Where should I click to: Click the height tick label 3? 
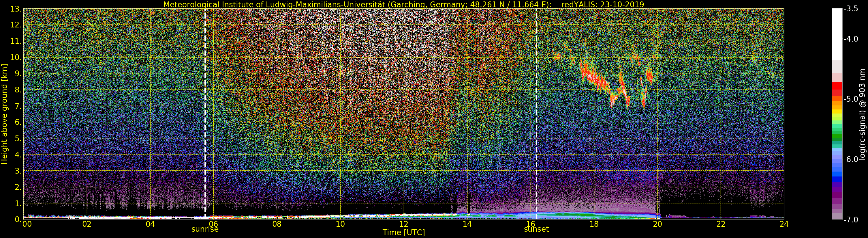point(18,171)
